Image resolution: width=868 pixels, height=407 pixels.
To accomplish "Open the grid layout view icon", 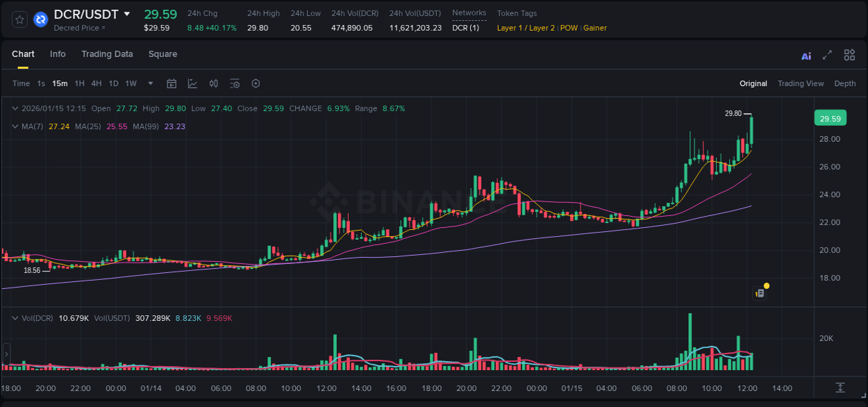I will tap(849, 55).
